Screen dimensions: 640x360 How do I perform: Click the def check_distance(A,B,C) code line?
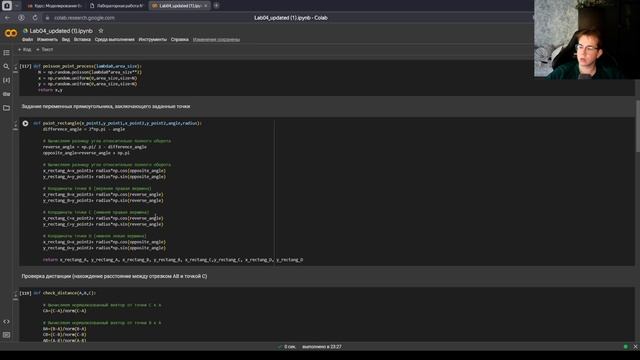(x=64, y=293)
